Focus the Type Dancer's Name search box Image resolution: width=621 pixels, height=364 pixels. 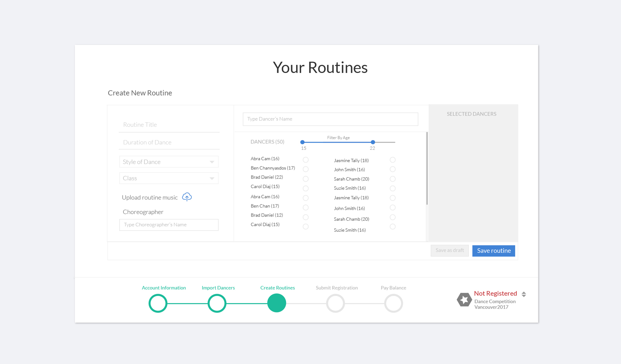330,119
